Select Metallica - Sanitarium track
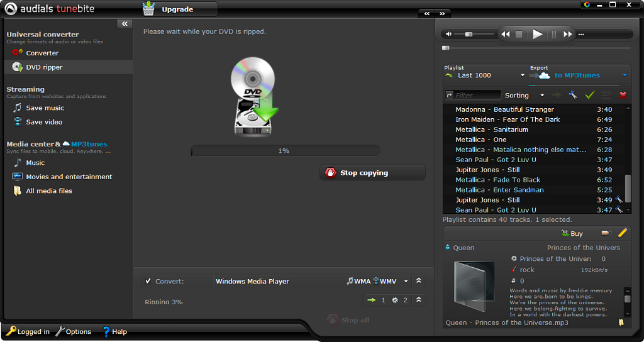Screen dimensions: 644x342 [534, 130]
